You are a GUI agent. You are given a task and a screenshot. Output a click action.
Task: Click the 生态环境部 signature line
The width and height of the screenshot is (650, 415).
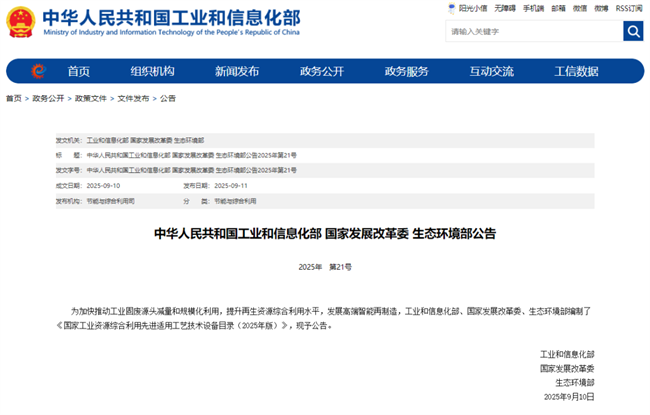click(x=575, y=383)
